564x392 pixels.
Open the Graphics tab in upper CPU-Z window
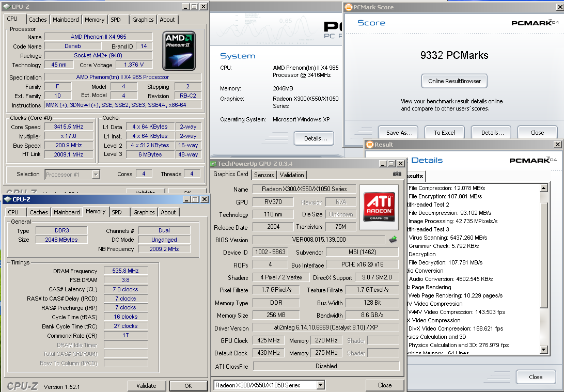point(143,20)
